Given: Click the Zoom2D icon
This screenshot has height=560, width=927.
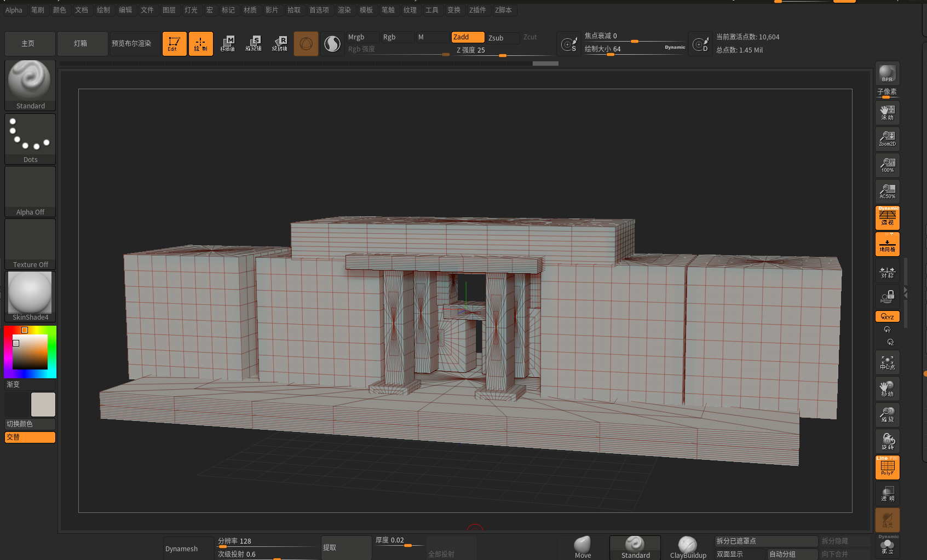Looking at the screenshot, I should coord(887,139).
